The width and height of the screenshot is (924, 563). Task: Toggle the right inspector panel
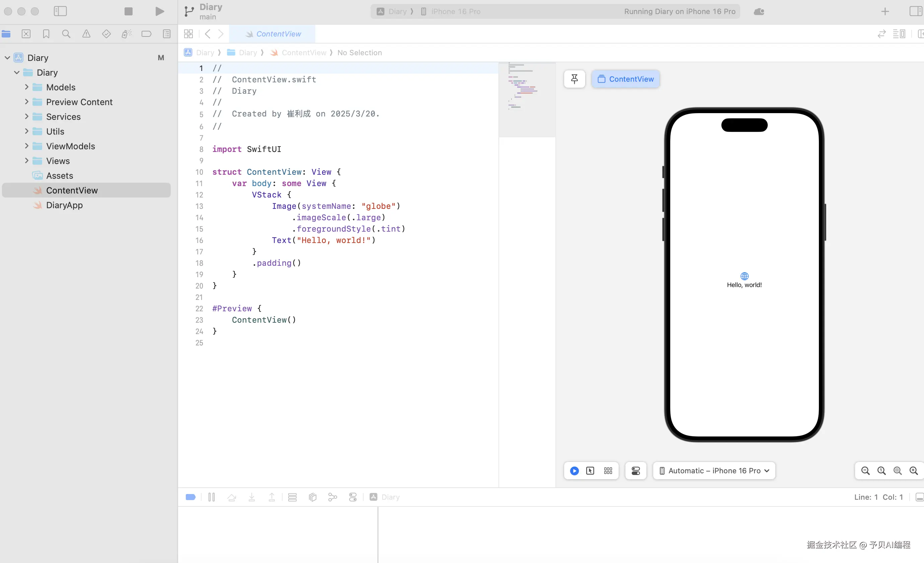click(x=915, y=11)
